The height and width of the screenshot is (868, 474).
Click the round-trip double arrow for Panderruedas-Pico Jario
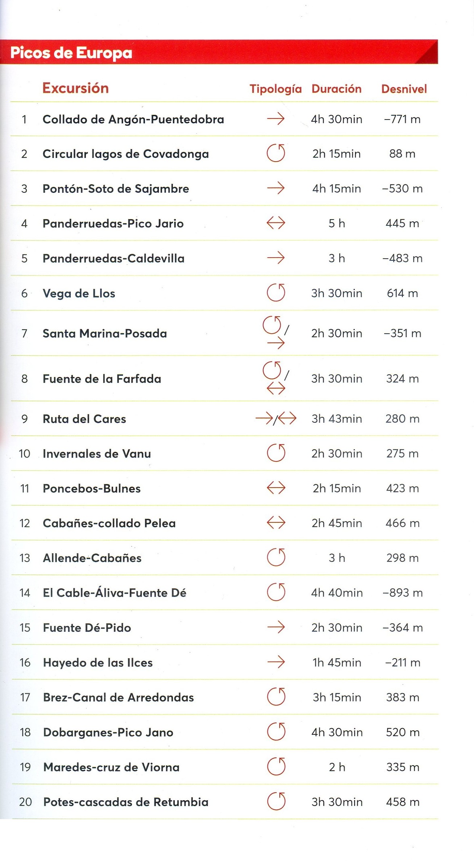pyautogui.click(x=276, y=223)
